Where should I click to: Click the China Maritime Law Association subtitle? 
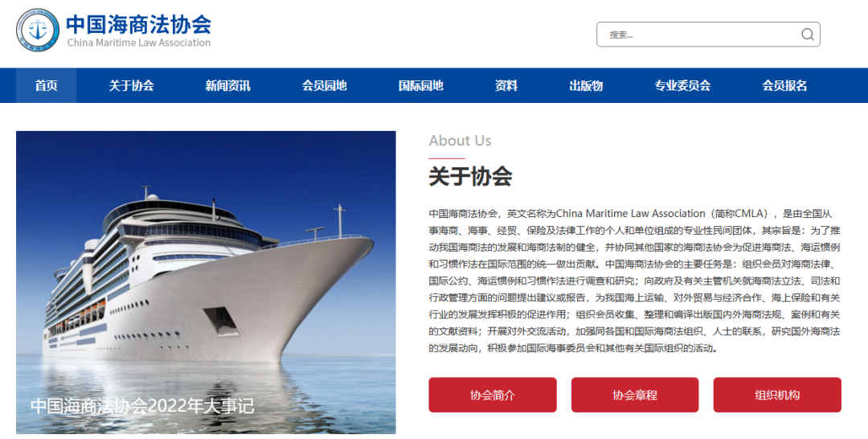click(x=139, y=43)
